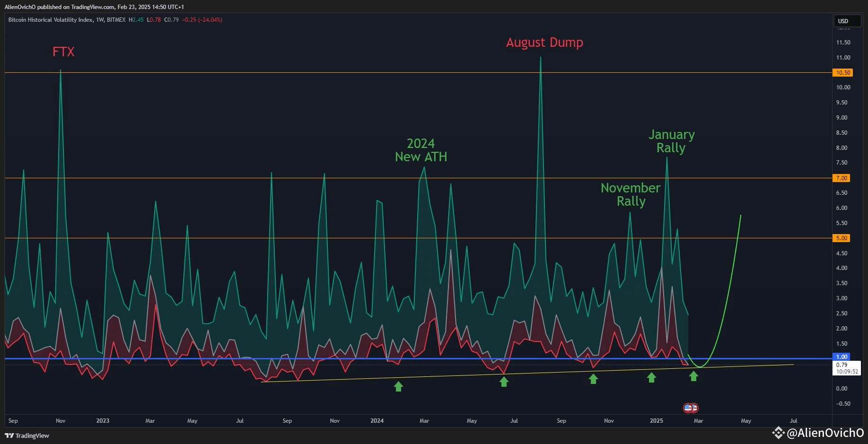Click 9.50 on the price axis

coord(842,103)
